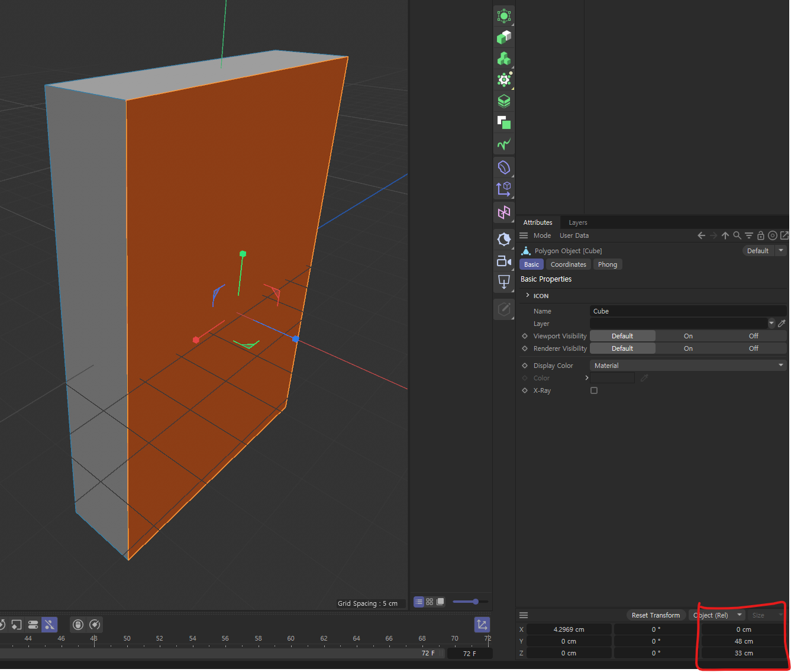Enable the X-Ray checkbox

[x=594, y=390]
